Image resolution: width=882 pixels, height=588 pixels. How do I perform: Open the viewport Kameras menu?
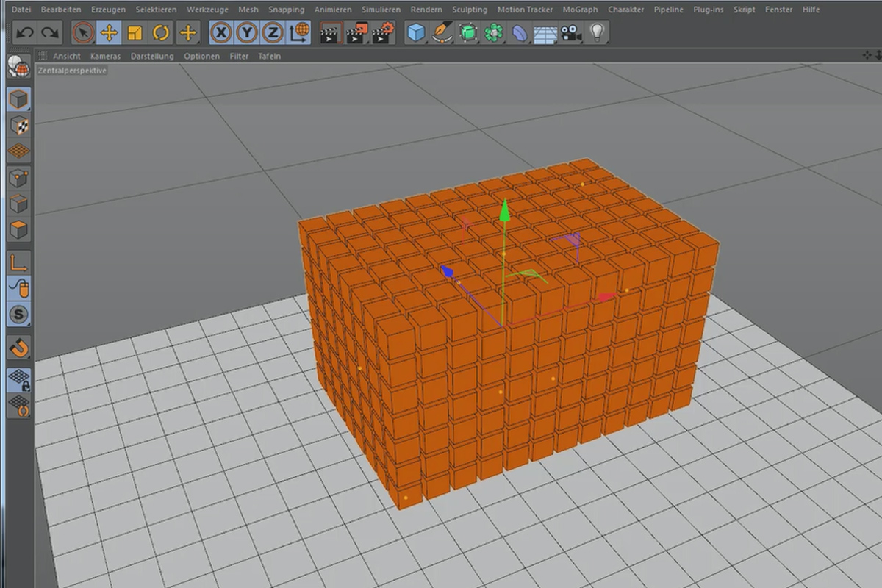[x=105, y=56]
